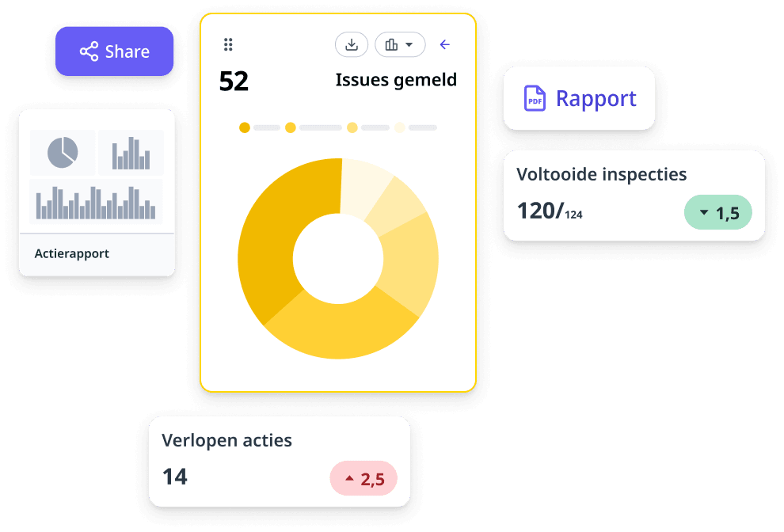Select the small bar chart thumbnail
Viewport: 784px width, 532px height.
point(131,152)
